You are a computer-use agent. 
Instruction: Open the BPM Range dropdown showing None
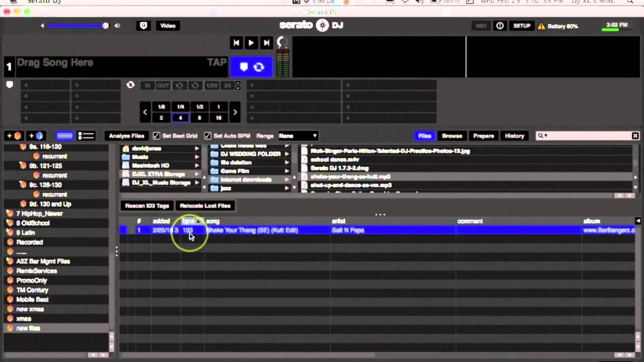[298, 136]
